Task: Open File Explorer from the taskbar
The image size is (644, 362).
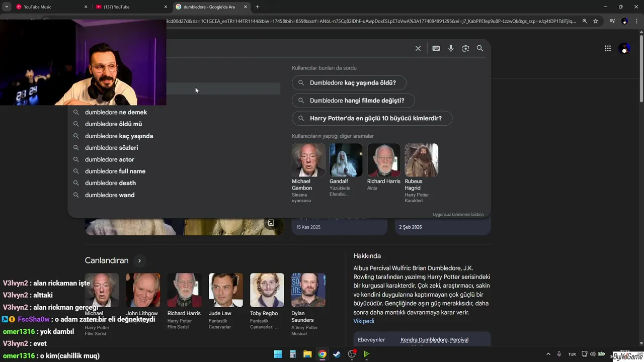Action: point(307,354)
